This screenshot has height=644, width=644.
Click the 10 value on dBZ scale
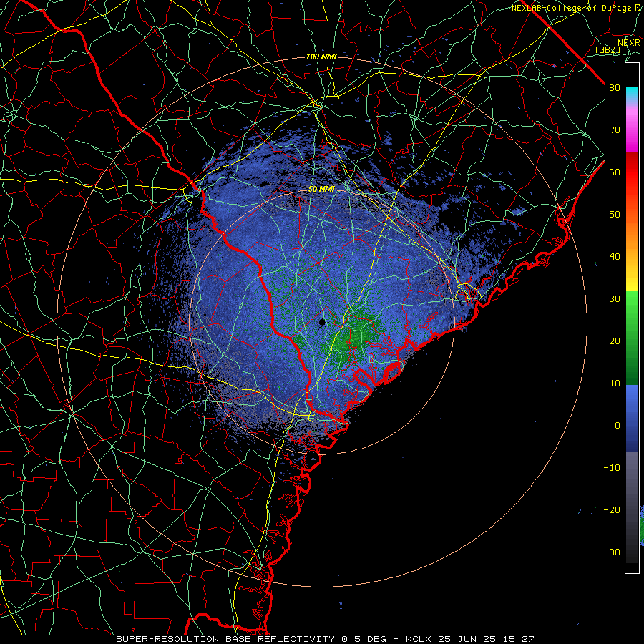pyautogui.click(x=615, y=384)
